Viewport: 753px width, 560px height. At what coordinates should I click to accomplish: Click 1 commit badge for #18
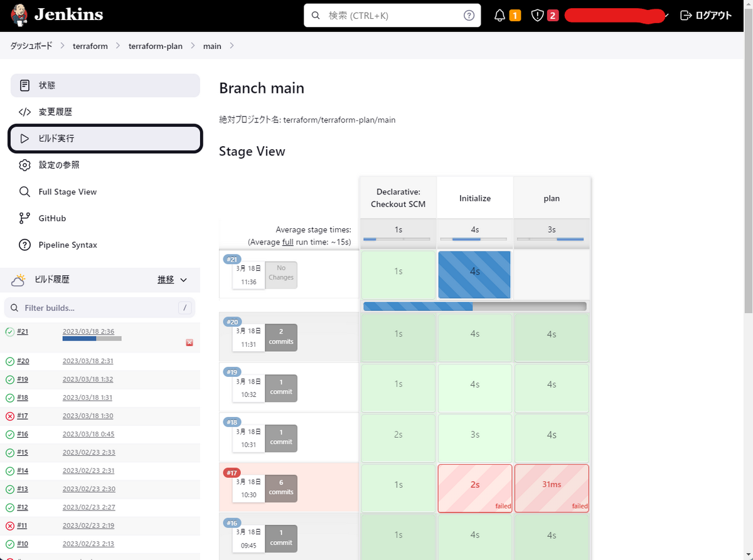(281, 438)
